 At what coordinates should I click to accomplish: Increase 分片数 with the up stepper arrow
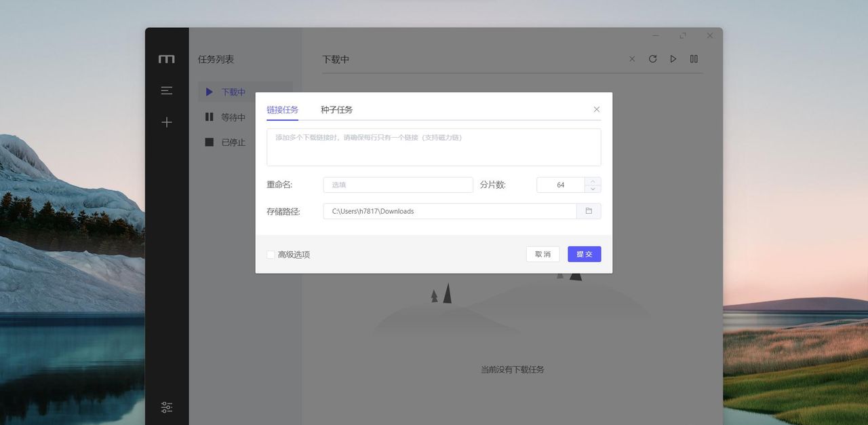click(592, 181)
